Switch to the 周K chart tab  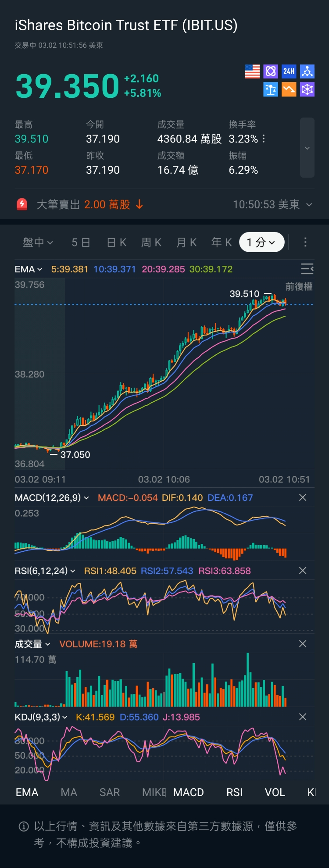[151, 242]
